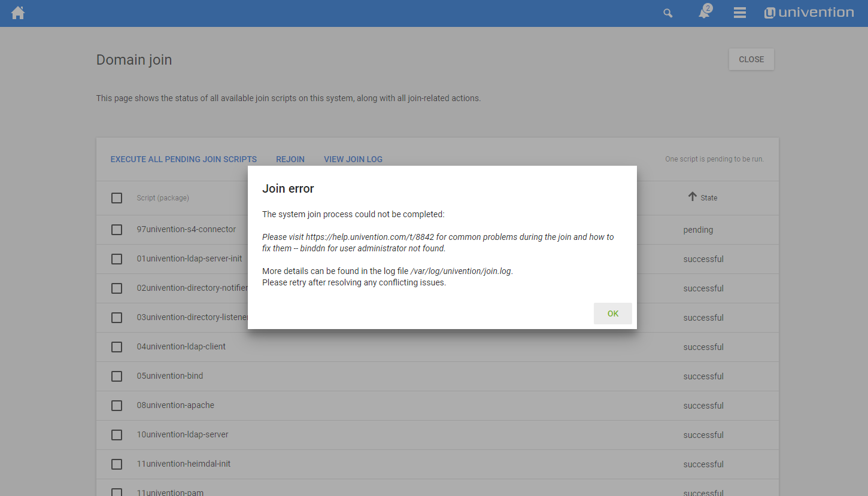Viewport: 868px width, 496px height.
Task: Check the 02univention-directory-notifier row
Action: pos(117,288)
